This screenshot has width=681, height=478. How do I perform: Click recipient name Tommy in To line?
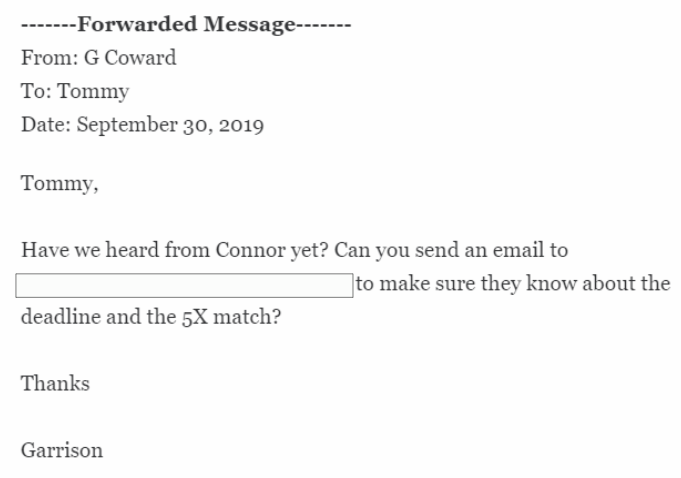pyautogui.click(x=93, y=92)
